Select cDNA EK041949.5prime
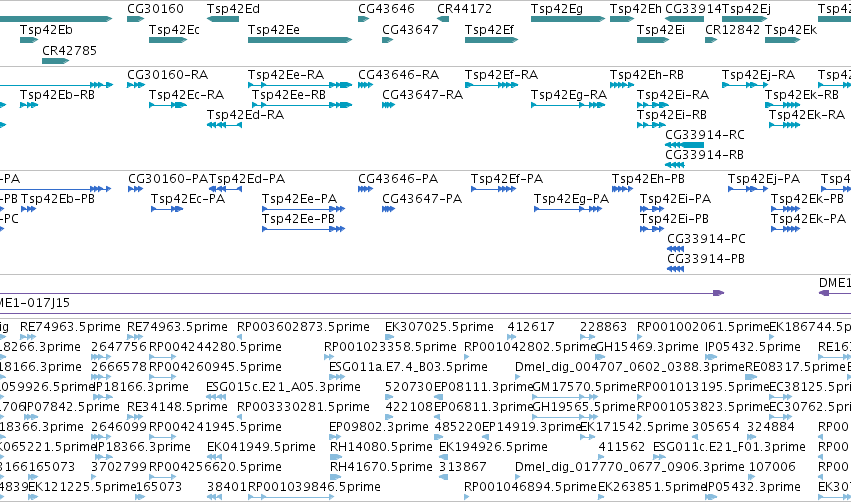This screenshot has height=502, width=851. pyautogui.click(x=261, y=447)
